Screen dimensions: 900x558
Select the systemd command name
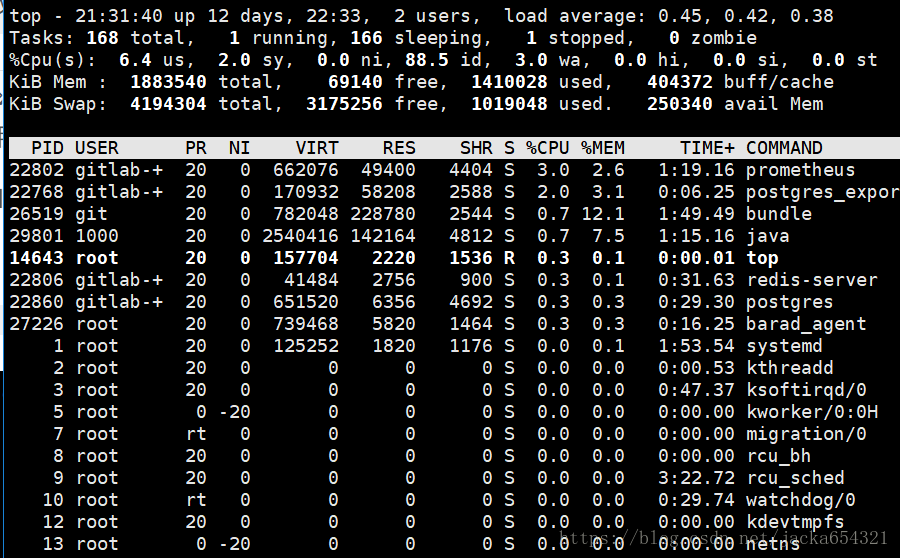click(x=784, y=346)
